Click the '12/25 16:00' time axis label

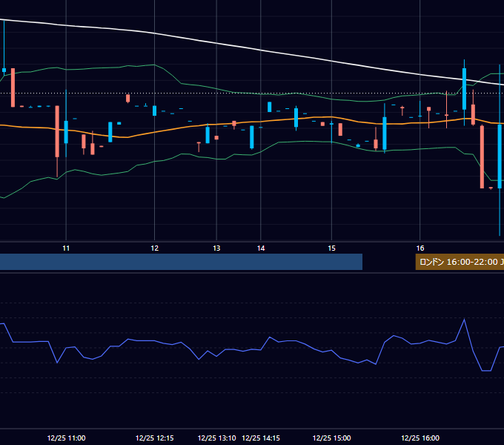click(x=420, y=438)
